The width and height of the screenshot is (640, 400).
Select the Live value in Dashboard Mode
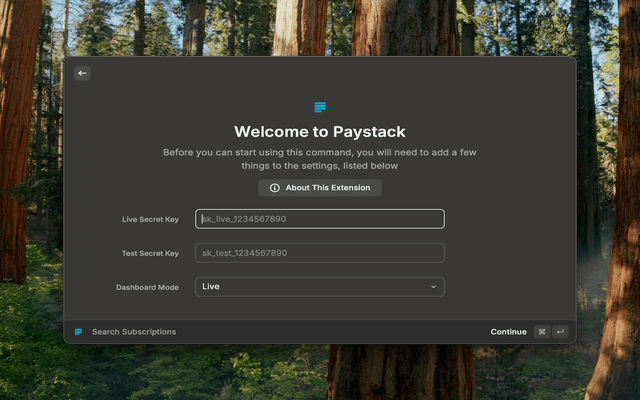click(211, 287)
